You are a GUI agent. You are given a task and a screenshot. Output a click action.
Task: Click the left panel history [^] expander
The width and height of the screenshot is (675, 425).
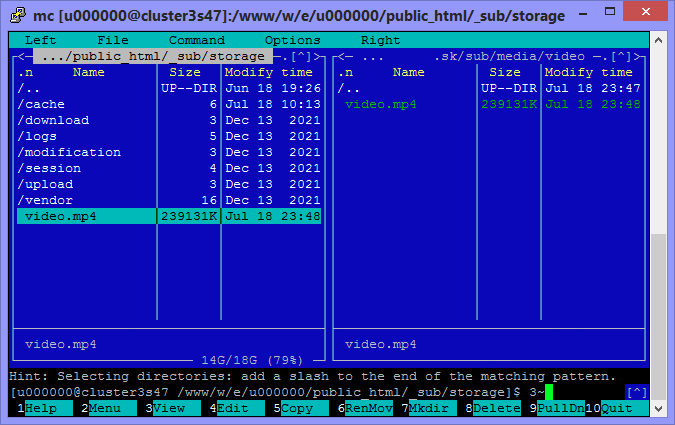tap(304, 56)
